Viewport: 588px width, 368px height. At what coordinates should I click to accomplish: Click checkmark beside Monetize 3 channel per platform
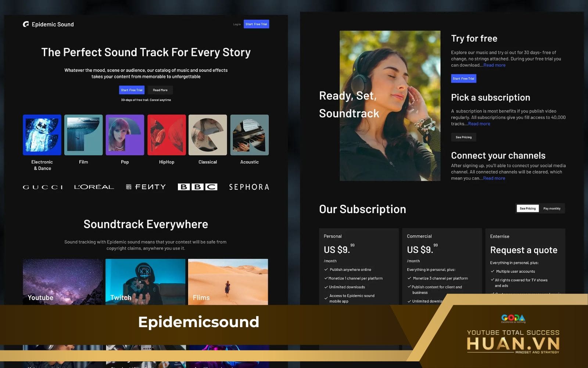pyautogui.click(x=409, y=278)
